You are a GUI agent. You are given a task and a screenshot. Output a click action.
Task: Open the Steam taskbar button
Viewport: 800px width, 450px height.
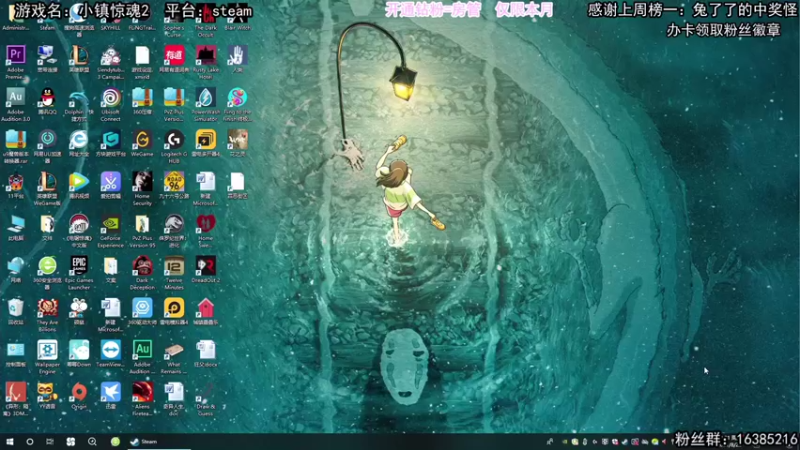(159, 442)
